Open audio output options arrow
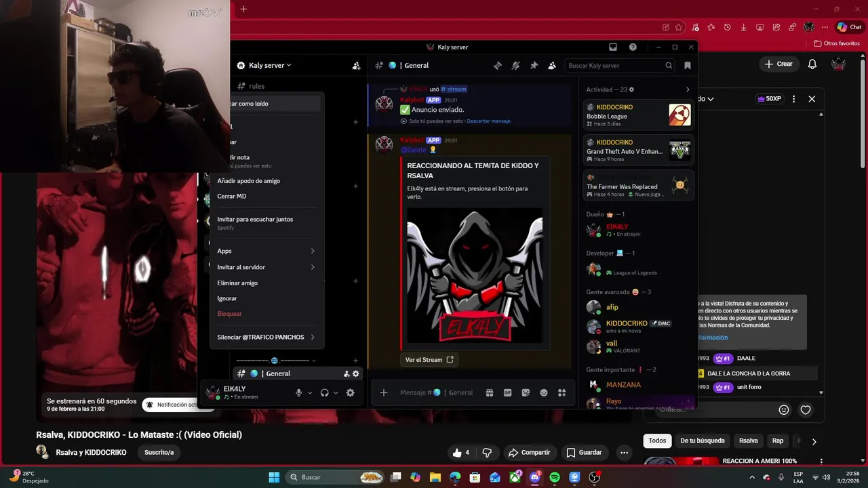 tap(336, 392)
